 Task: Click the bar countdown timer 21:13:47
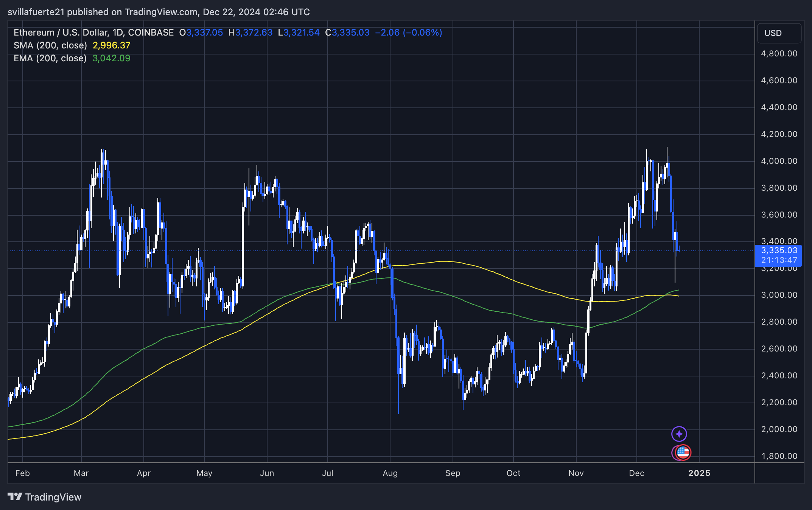[779, 260]
